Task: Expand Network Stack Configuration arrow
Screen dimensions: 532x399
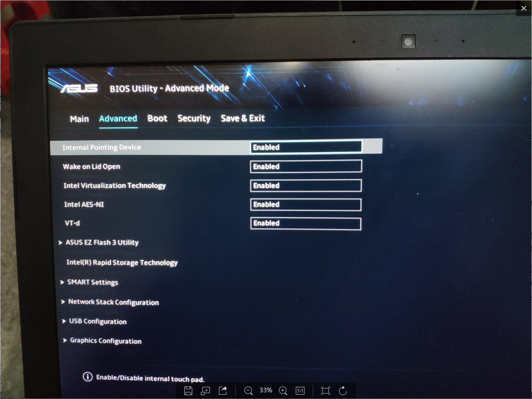Action: tap(63, 302)
